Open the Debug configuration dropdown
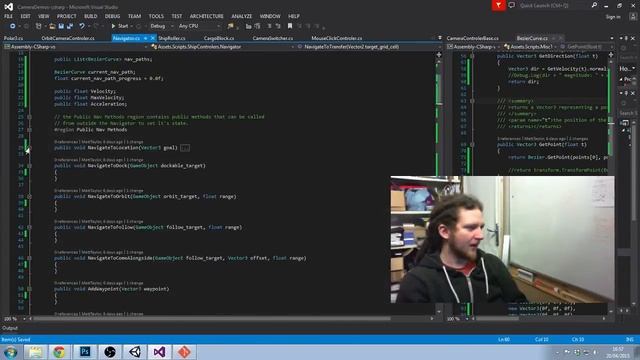The width and height of the screenshot is (640, 360). [161, 26]
